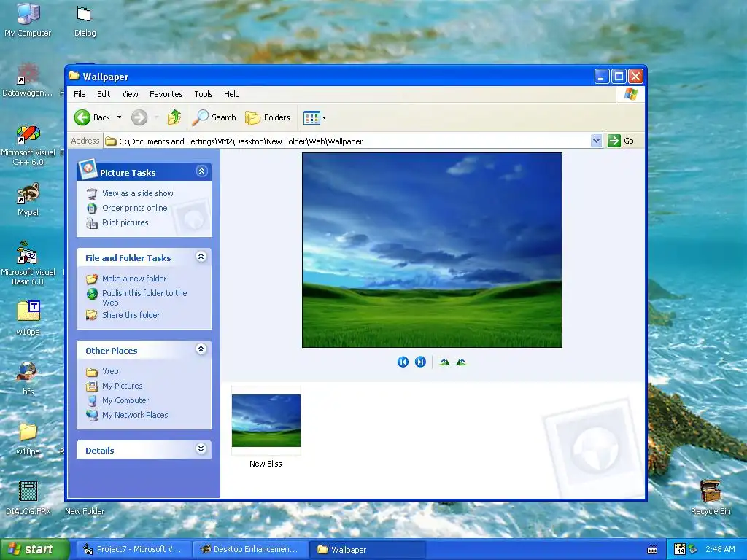Open the View menu
The width and height of the screenshot is (747, 560).
pos(130,94)
